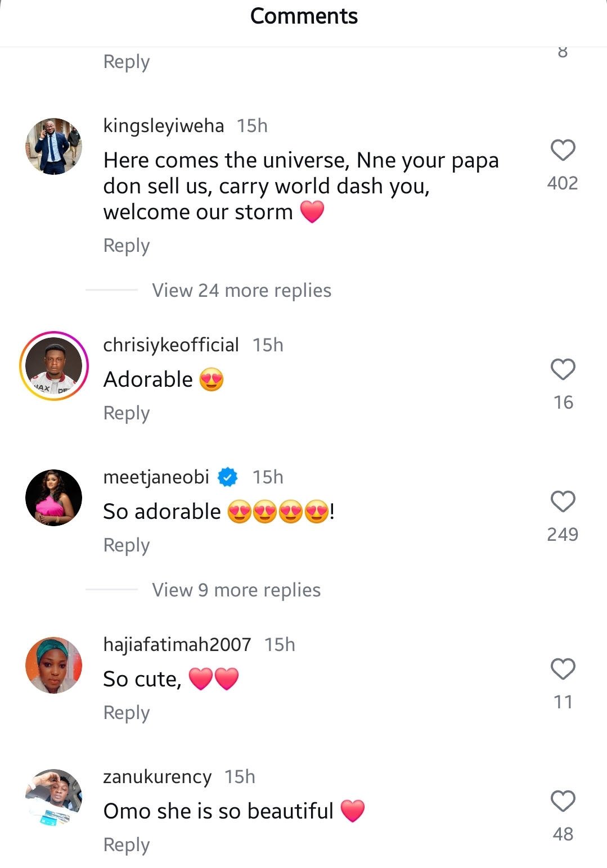The height and width of the screenshot is (868, 607).
Task: Open kingsleyiweha's profile picture
Action: point(54,147)
